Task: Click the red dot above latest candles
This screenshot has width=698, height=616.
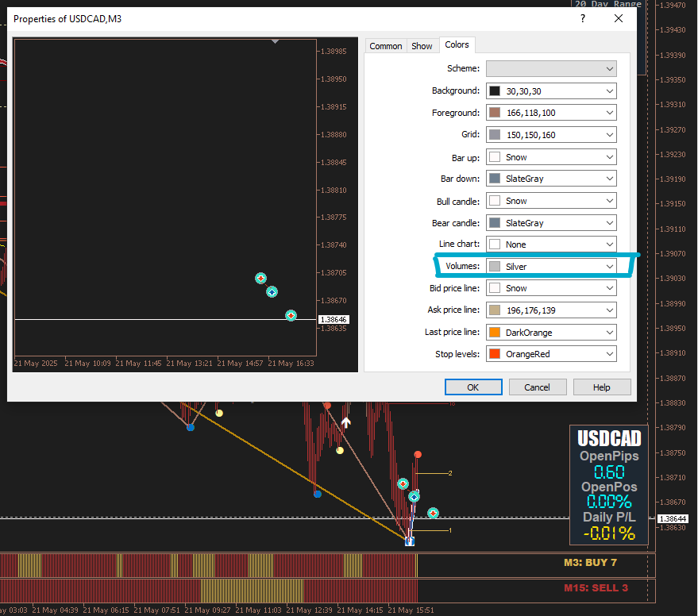Action: [x=418, y=454]
